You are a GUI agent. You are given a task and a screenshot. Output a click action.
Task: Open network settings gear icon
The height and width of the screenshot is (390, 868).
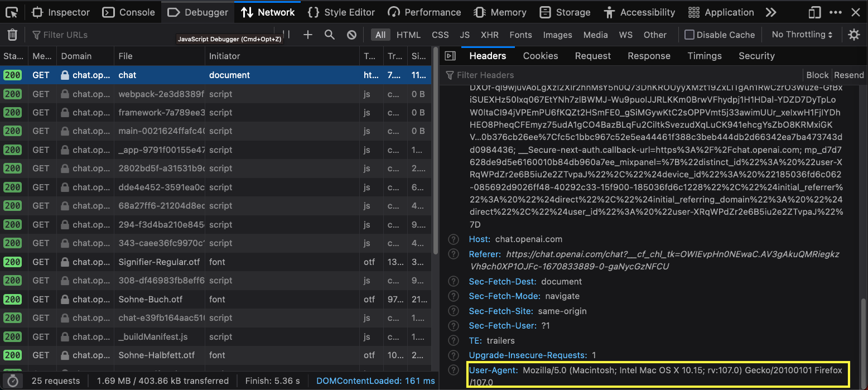click(x=854, y=35)
